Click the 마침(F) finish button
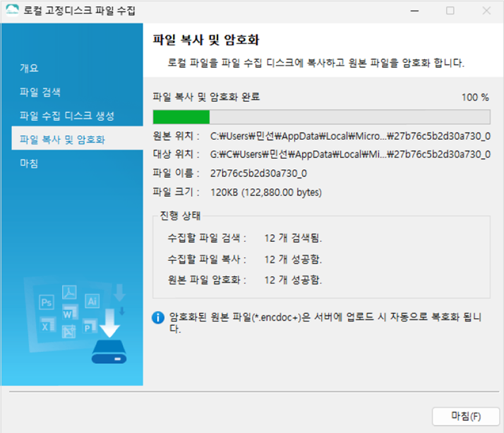Image resolution: width=504 pixels, height=433 pixels. pos(465,416)
